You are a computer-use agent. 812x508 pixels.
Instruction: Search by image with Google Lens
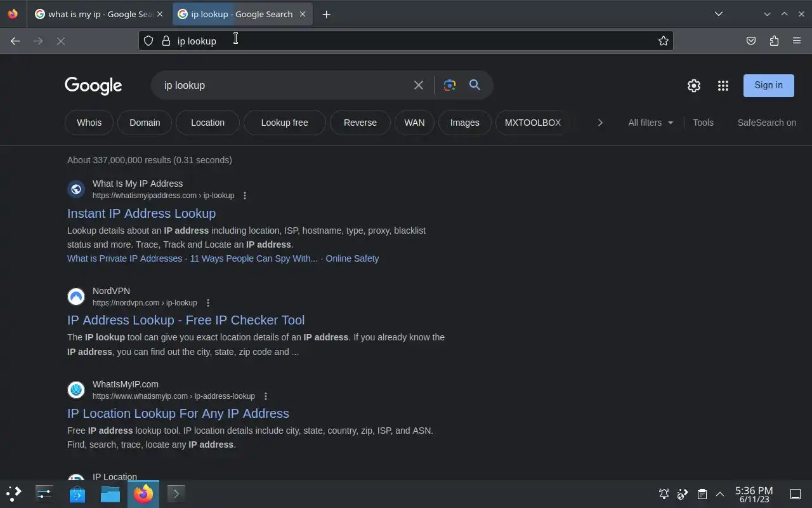click(x=450, y=85)
